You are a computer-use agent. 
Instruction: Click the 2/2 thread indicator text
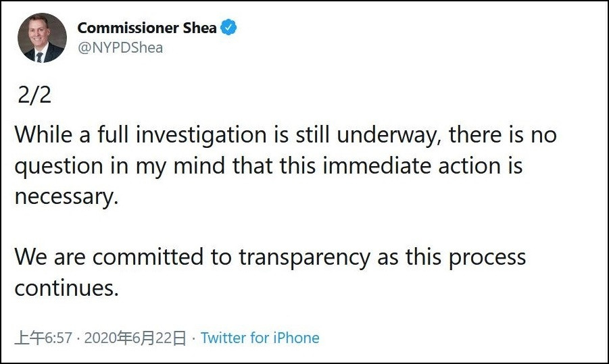34,95
